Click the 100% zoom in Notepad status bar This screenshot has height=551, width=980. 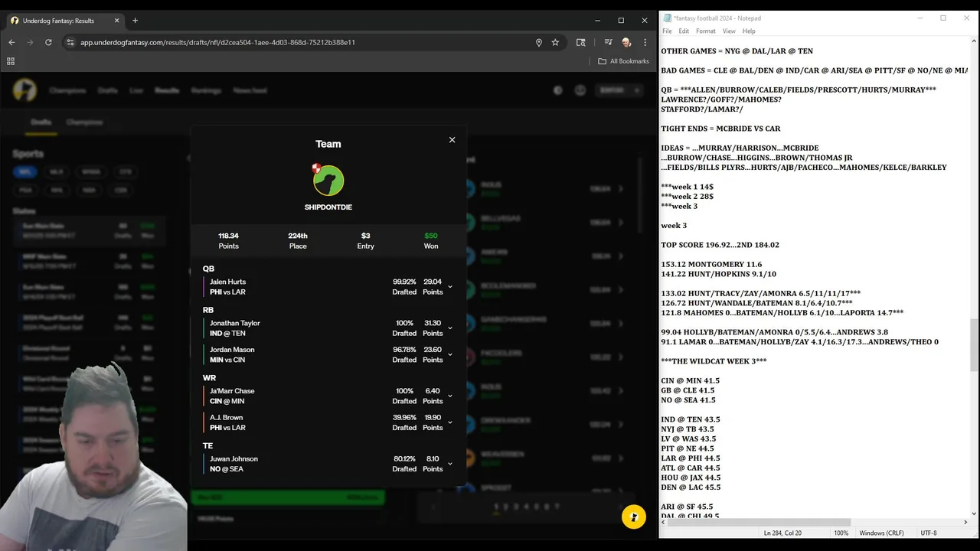pos(841,533)
